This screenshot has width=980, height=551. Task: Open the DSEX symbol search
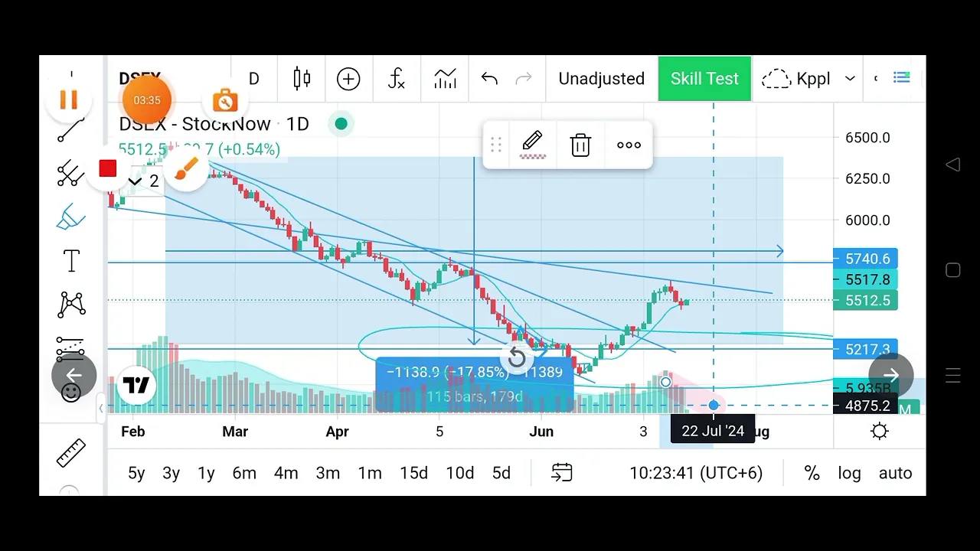(x=140, y=78)
